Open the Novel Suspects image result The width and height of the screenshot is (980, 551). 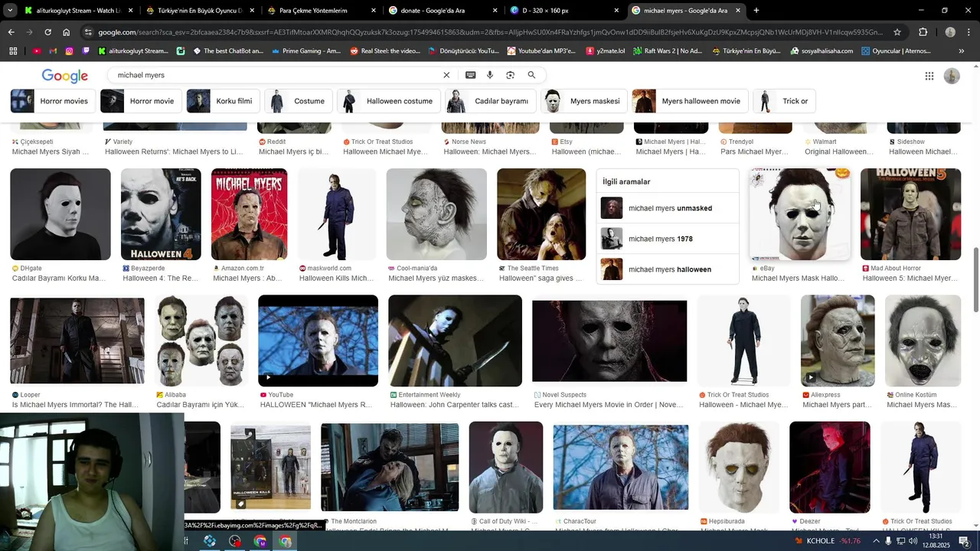click(609, 341)
